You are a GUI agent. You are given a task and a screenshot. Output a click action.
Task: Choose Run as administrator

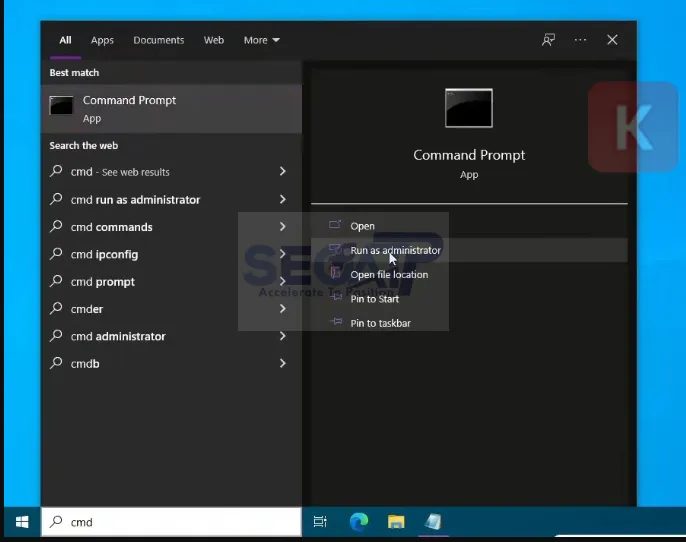469,250
